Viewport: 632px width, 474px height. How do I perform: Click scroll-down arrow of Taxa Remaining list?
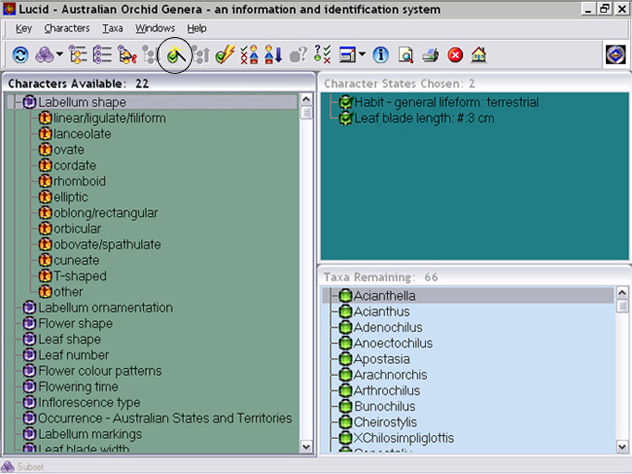click(x=622, y=446)
